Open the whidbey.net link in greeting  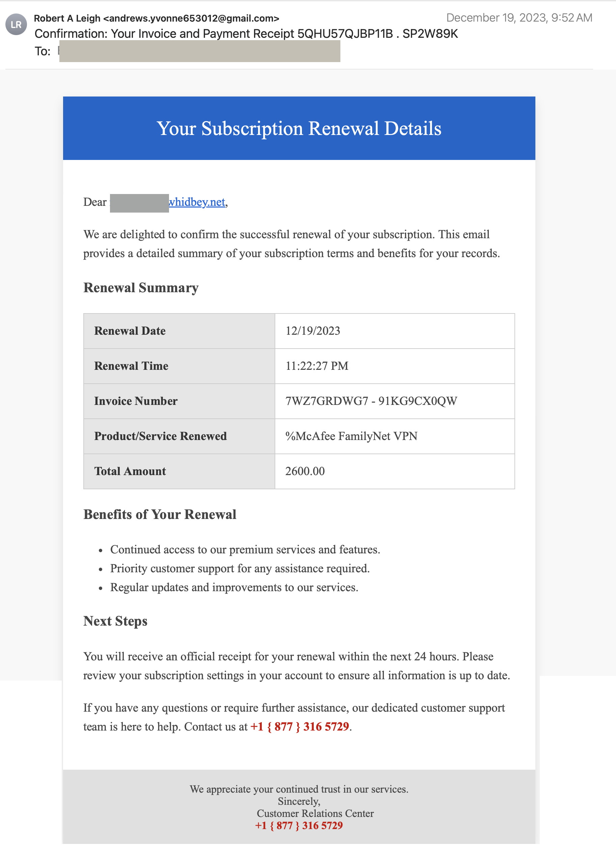point(197,202)
